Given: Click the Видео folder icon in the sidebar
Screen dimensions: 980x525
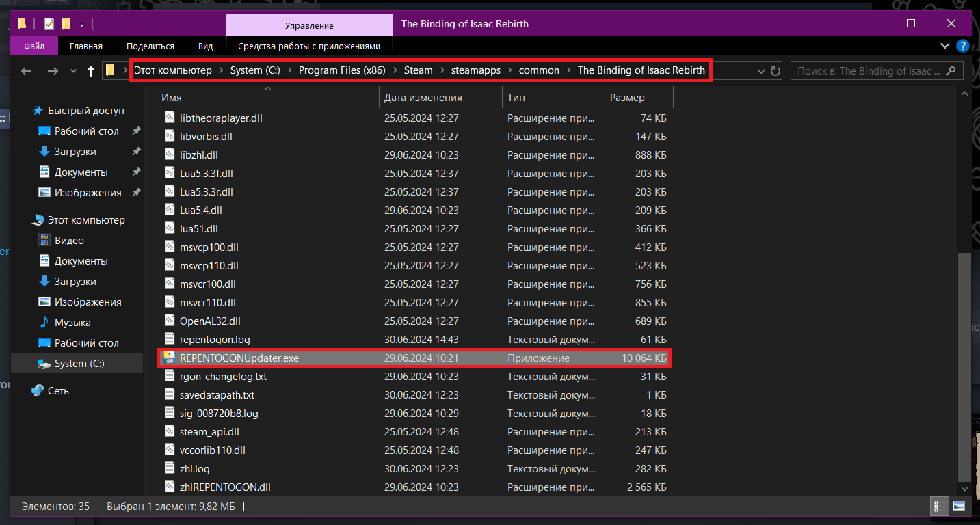Looking at the screenshot, I should point(44,241).
